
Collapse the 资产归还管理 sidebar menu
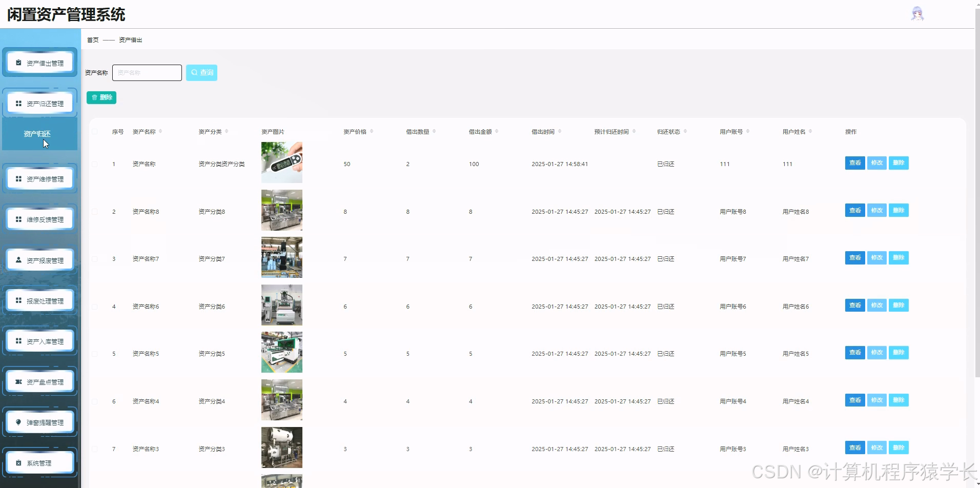(x=40, y=104)
